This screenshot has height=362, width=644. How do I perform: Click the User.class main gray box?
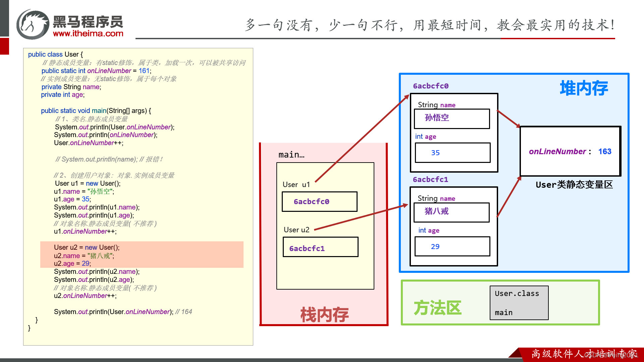pyautogui.click(x=519, y=303)
